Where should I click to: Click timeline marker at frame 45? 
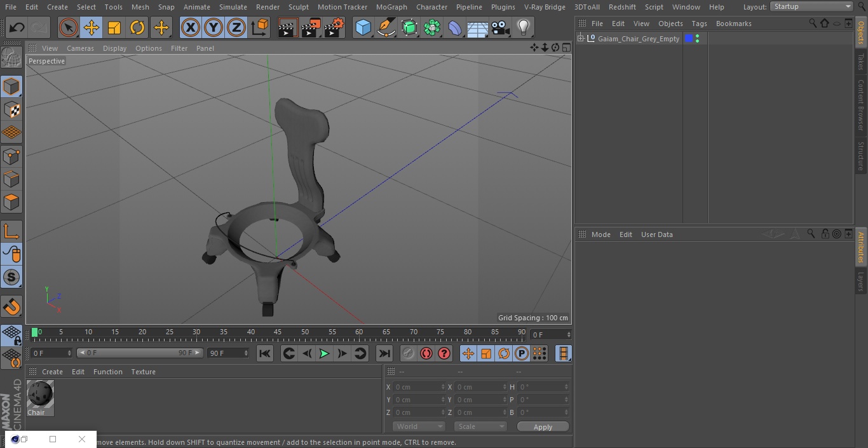point(278,332)
